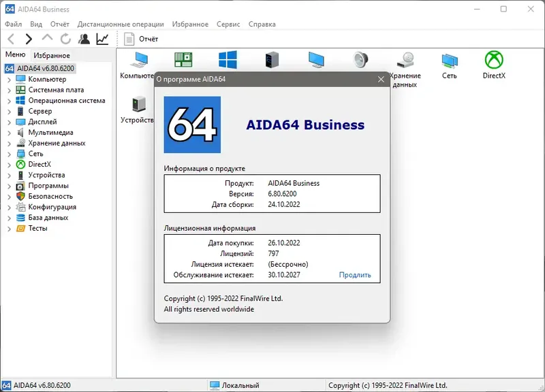Viewport: 545px width, 392px height.
Task: Select Безопасность in the tree
Action: [x=50, y=196]
